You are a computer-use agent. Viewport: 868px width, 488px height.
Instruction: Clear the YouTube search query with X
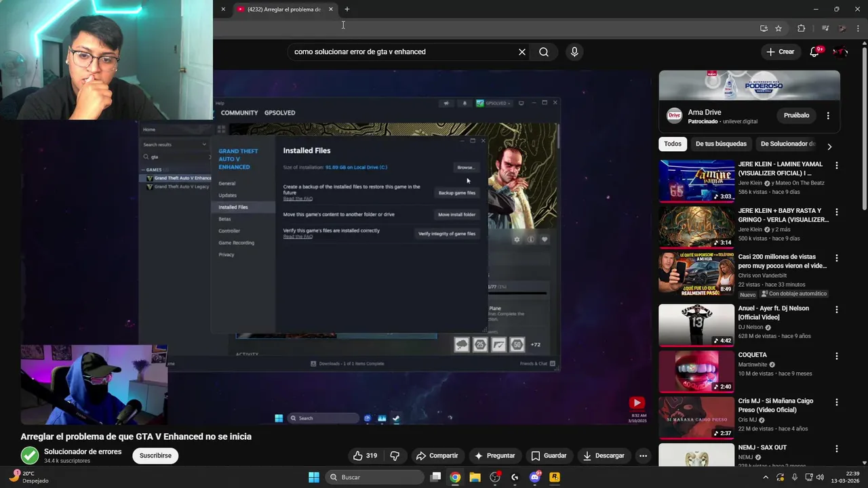(522, 52)
